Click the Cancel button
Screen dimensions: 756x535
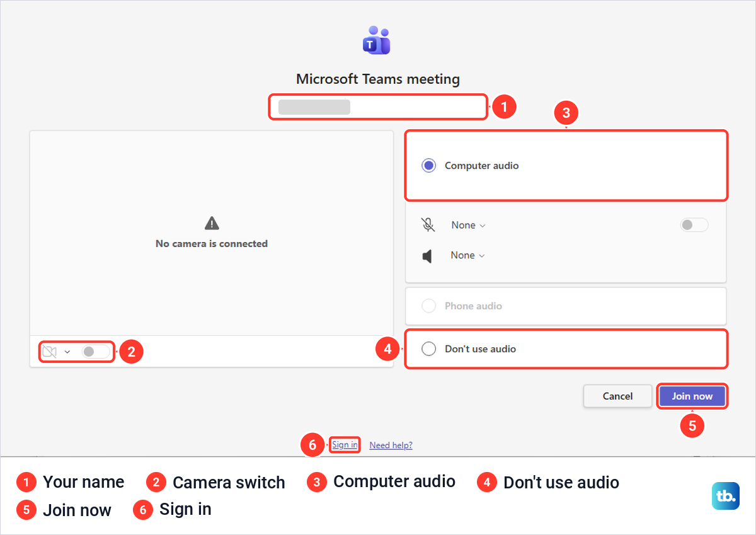click(617, 396)
